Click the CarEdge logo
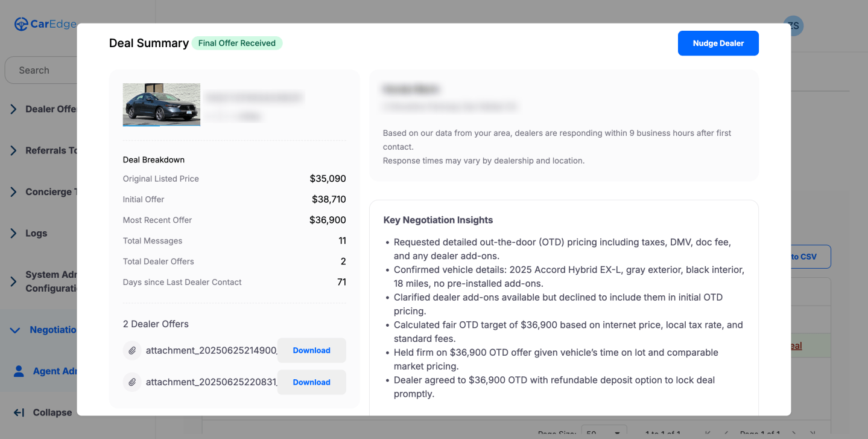Image resolution: width=868 pixels, height=439 pixels. pyautogui.click(x=45, y=24)
